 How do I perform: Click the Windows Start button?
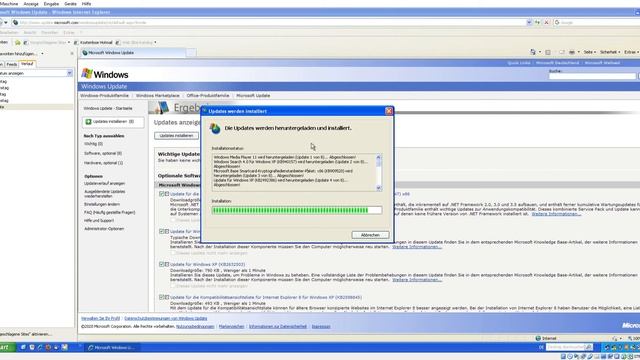pos(7,347)
